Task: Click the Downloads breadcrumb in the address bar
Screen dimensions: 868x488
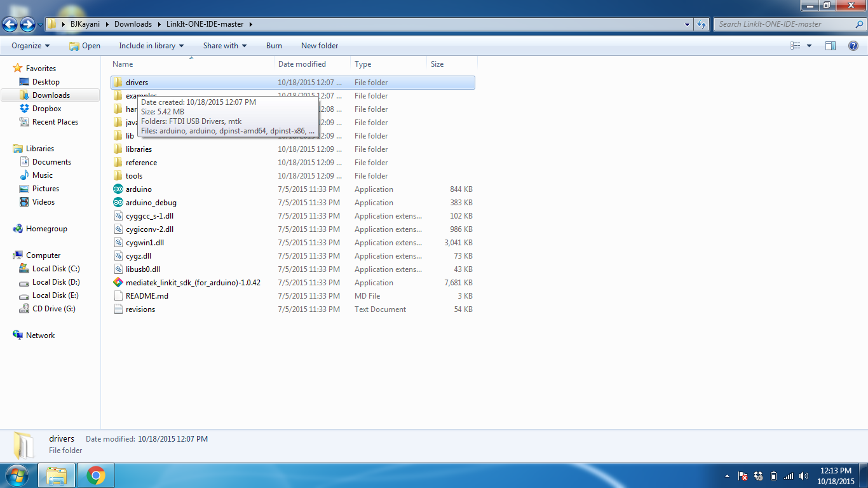Action: 133,24
